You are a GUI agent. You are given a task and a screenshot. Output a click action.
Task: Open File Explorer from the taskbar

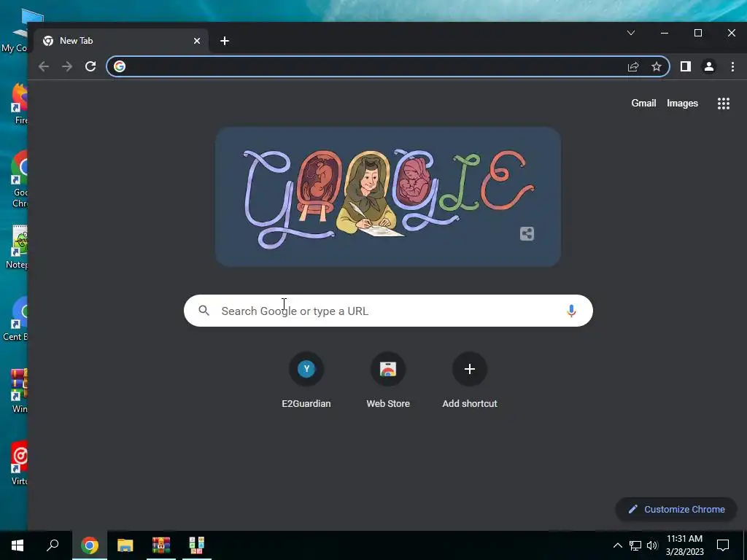(125, 545)
